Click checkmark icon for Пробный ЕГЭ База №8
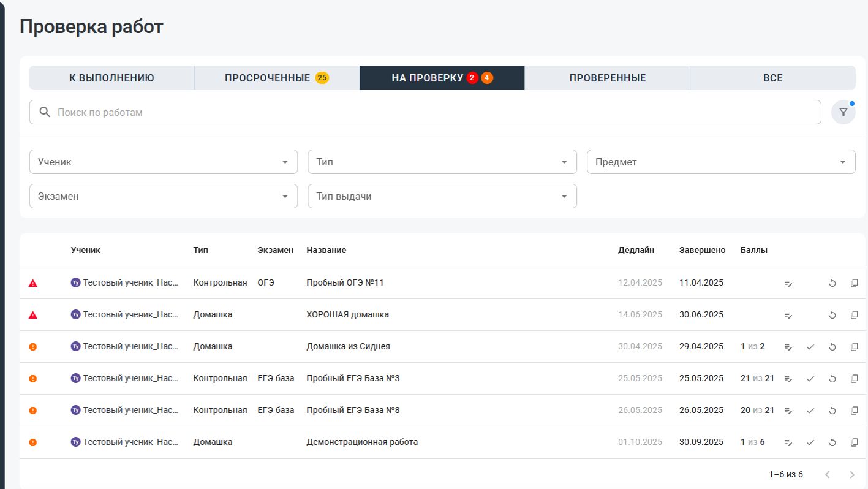868x489 pixels. 810,411
